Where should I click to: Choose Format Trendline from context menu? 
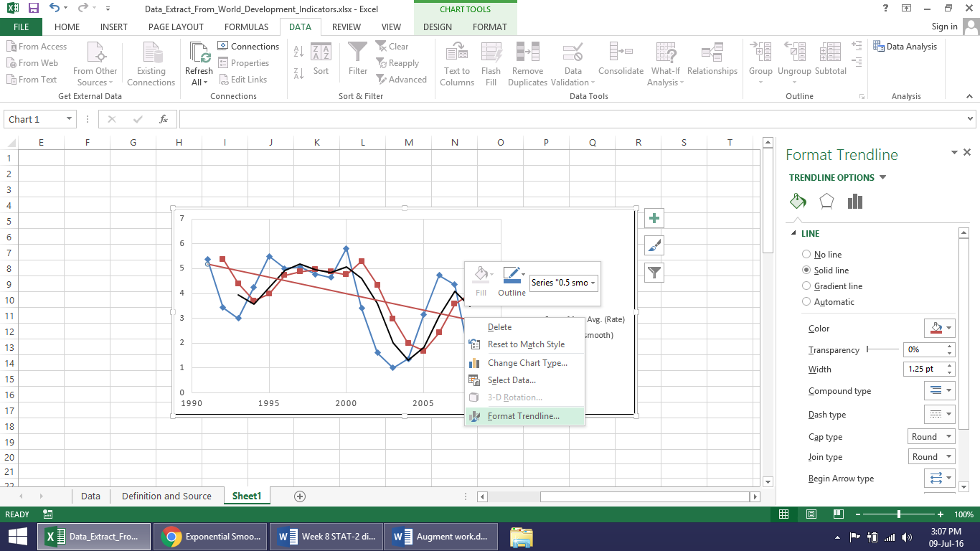[x=523, y=416]
